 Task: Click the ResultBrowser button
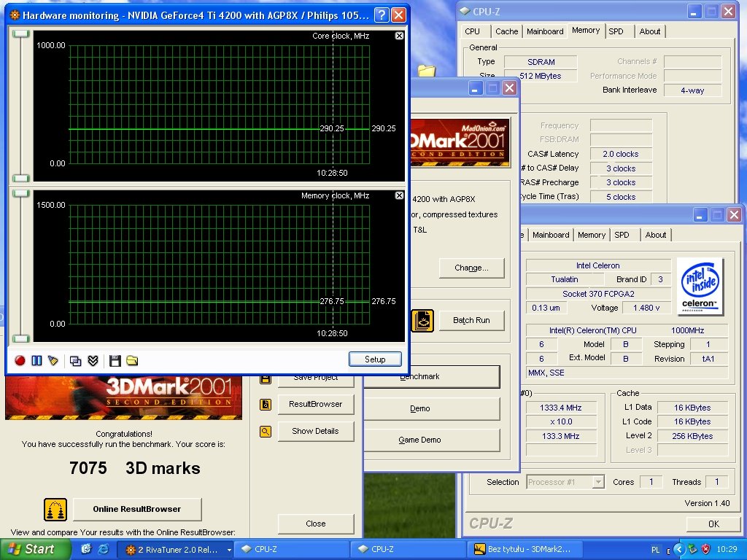[315, 404]
